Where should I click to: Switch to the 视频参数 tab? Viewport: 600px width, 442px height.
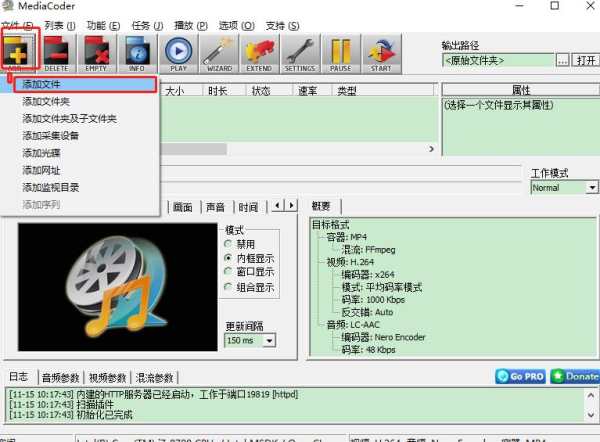tap(108, 377)
